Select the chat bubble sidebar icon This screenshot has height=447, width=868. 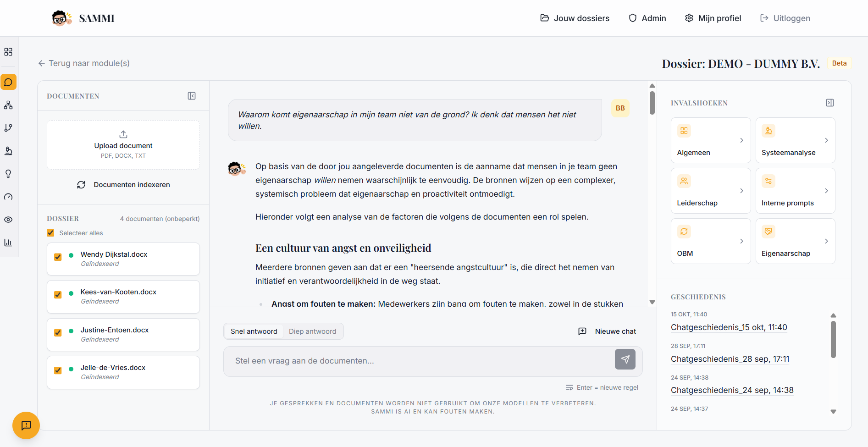[8, 82]
